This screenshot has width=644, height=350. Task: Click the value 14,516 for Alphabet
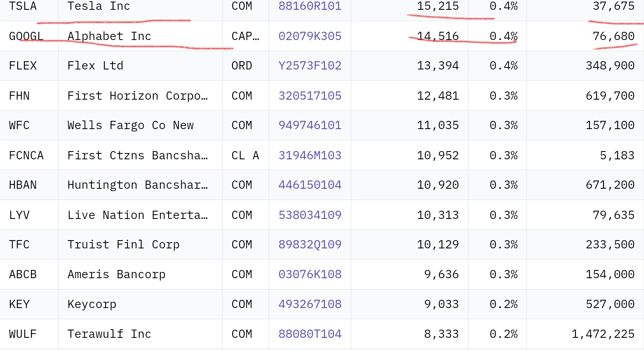438,36
